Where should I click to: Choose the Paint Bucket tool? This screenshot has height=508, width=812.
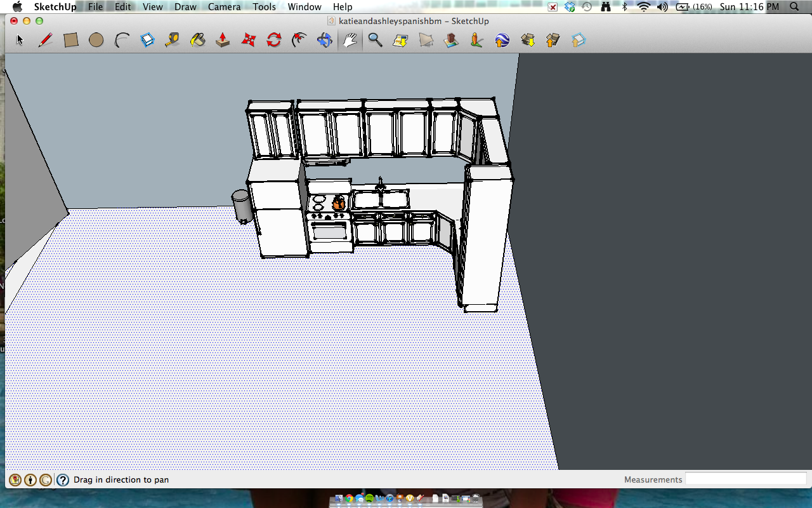pos(197,40)
